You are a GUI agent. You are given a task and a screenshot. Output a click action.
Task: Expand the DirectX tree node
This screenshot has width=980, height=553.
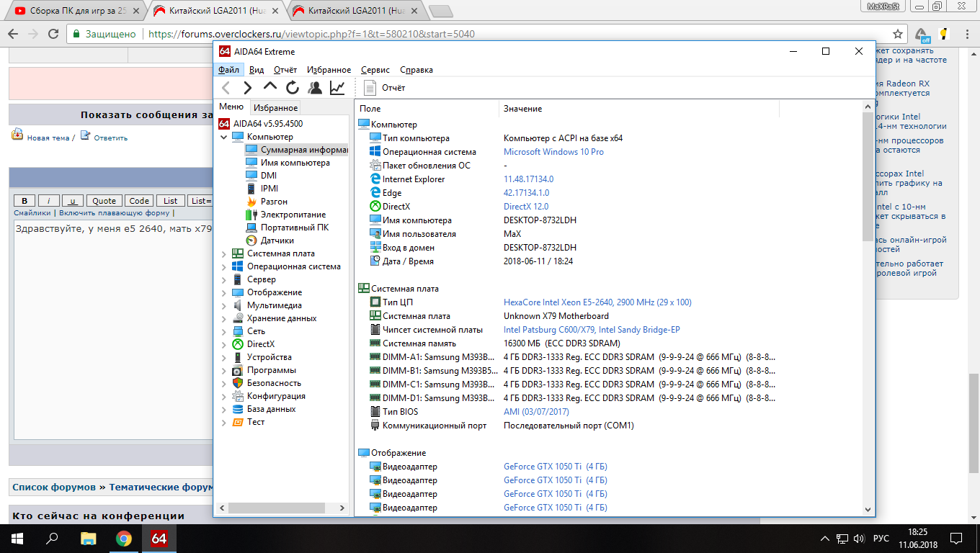point(224,344)
